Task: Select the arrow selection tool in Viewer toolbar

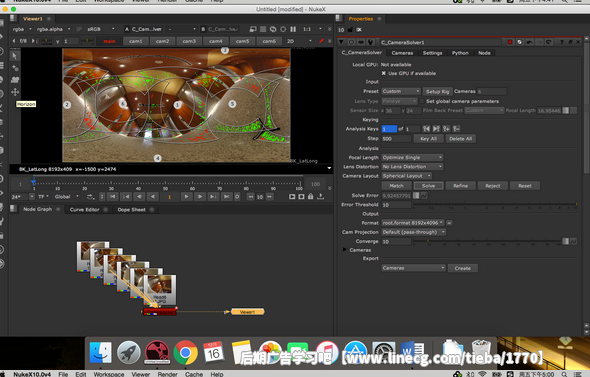Action: coord(15,56)
